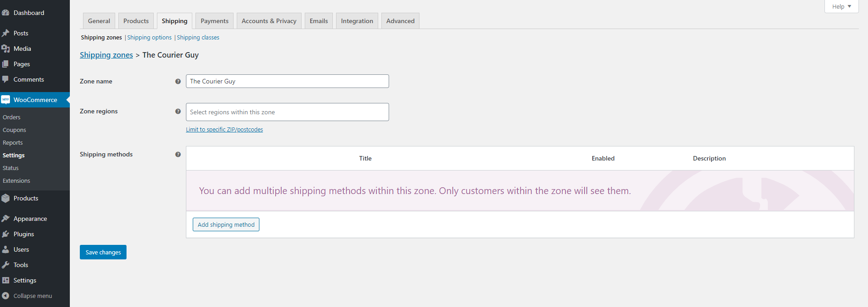Click the Posts pushpin icon
The image size is (868, 307).
coord(5,33)
